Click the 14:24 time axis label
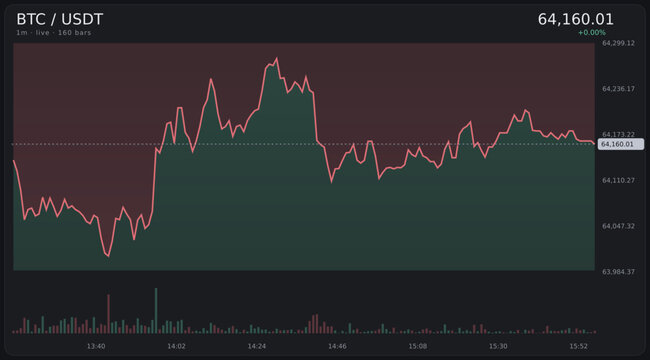 (x=257, y=346)
